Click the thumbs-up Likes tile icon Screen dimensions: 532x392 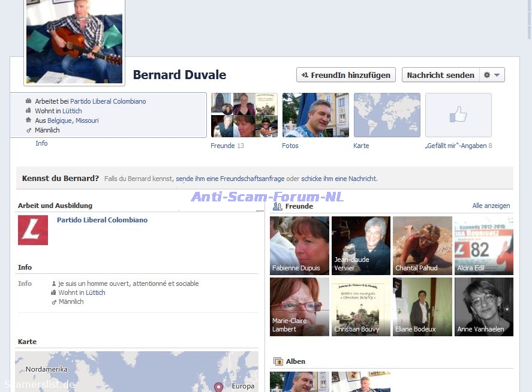pyautogui.click(x=458, y=114)
